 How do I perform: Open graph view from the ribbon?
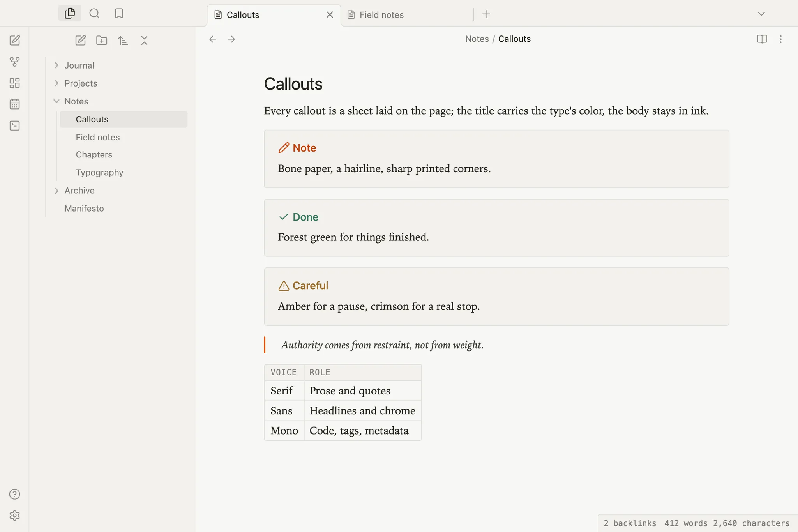tap(15, 62)
